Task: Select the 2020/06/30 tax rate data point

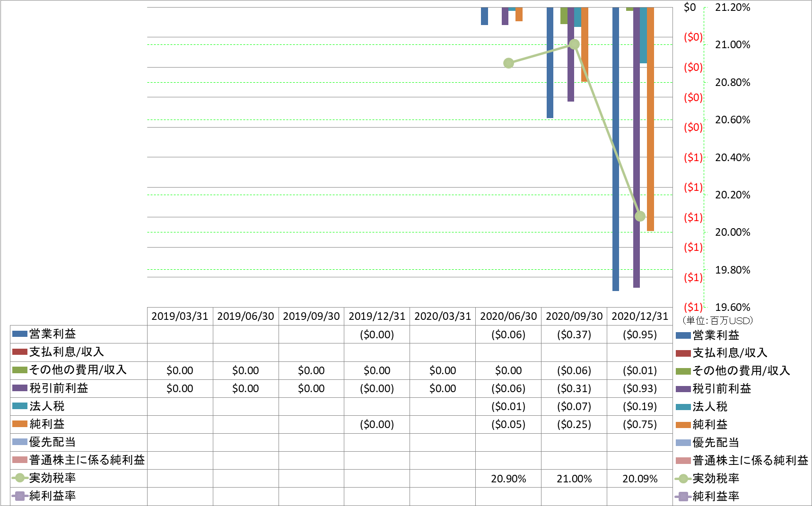Action: [x=508, y=63]
